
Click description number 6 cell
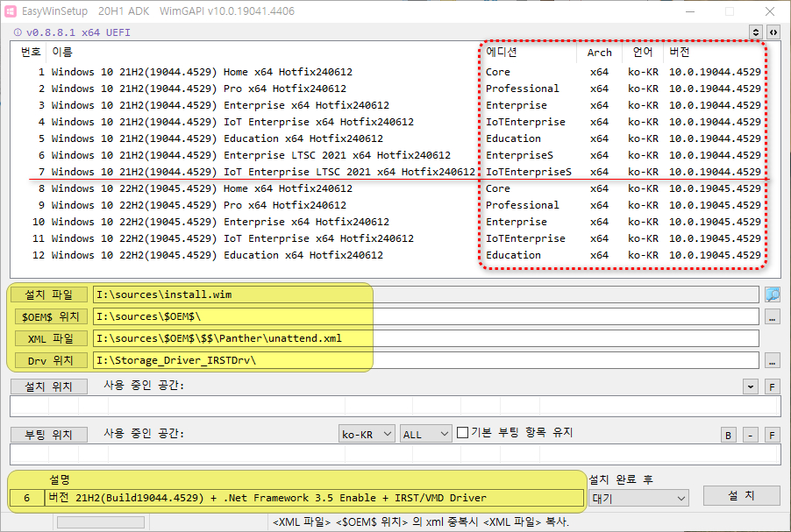tap(26, 498)
